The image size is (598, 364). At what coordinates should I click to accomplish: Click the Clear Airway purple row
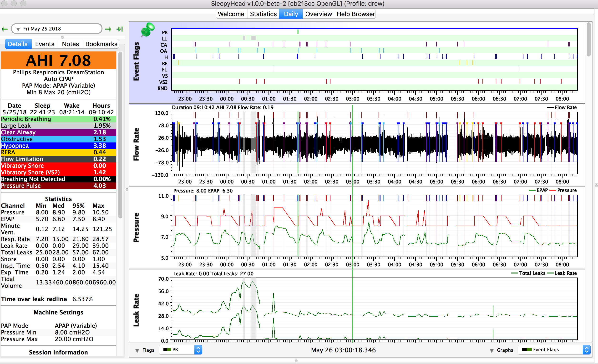pyautogui.click(x=58, y=132)
